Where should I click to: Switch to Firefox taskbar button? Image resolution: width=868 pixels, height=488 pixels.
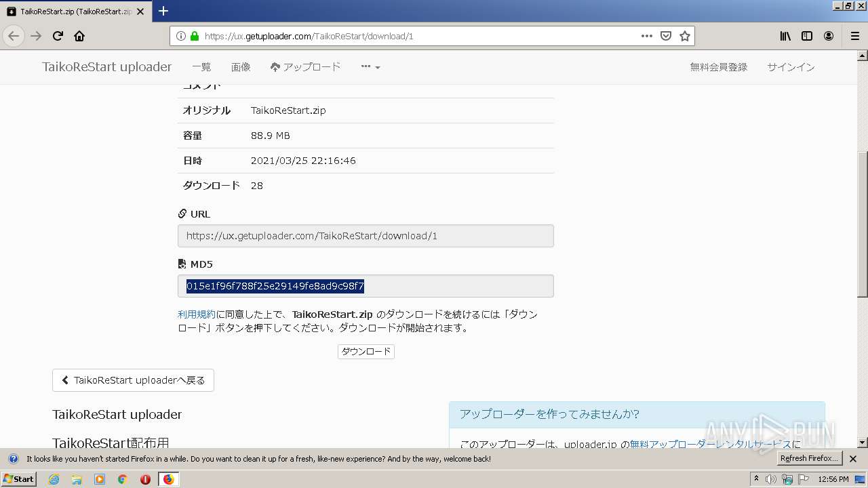(168, 479)
